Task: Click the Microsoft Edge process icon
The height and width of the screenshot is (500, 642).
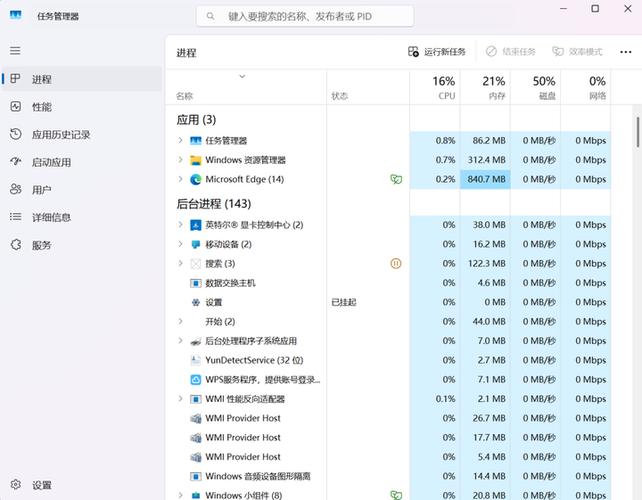Action: 196,179
